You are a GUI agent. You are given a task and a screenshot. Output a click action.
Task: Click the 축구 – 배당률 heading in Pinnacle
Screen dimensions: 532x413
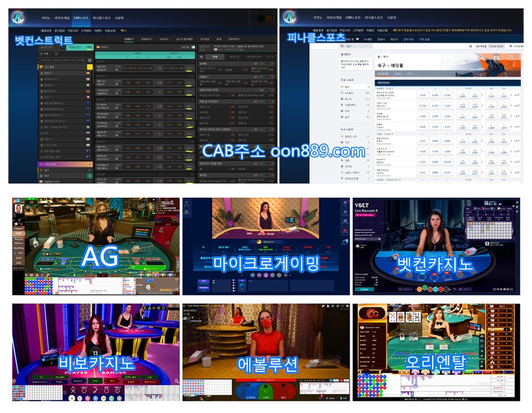[x=390, y=65]
